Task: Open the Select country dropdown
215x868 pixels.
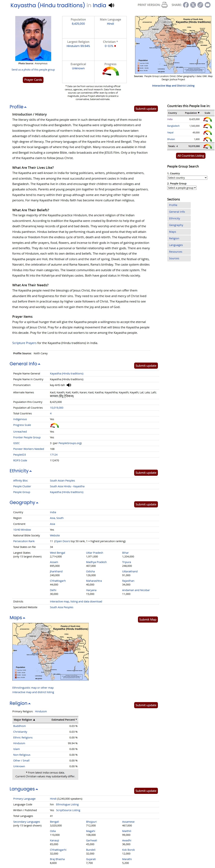Action: pos(187,178)
